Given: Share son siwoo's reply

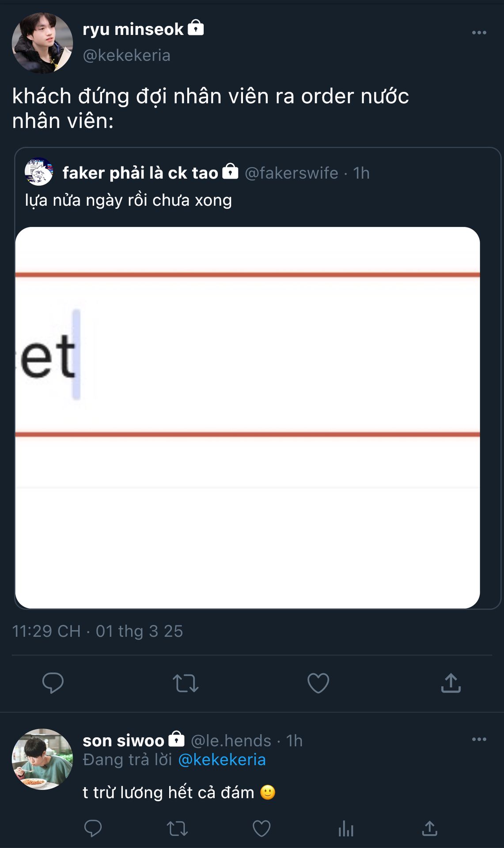Looking at the screenshot, I should [429, 829].
